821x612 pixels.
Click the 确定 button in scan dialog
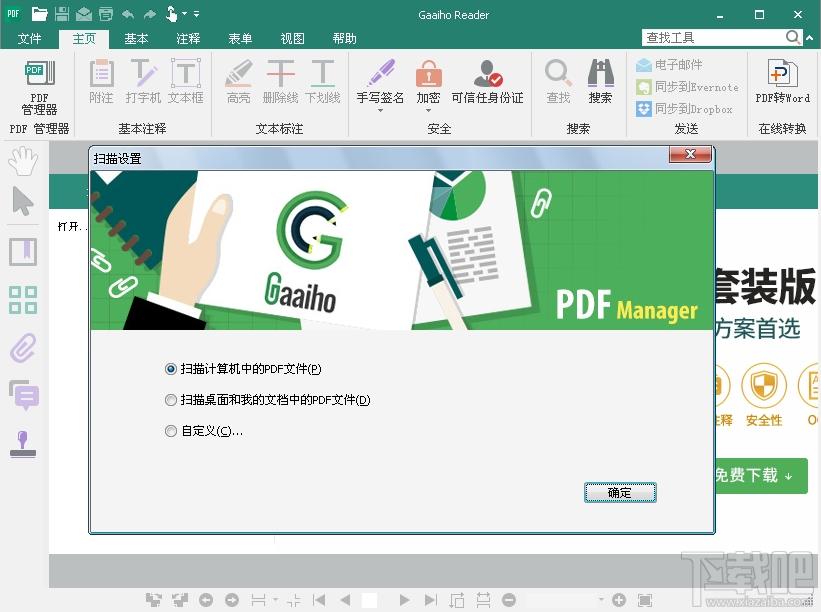point(620,493)
